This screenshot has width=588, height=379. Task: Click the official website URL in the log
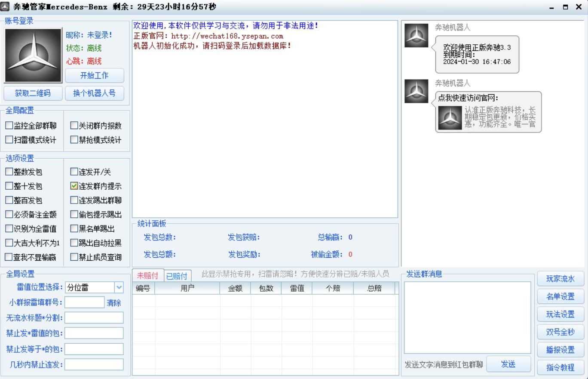pos(227,36)
